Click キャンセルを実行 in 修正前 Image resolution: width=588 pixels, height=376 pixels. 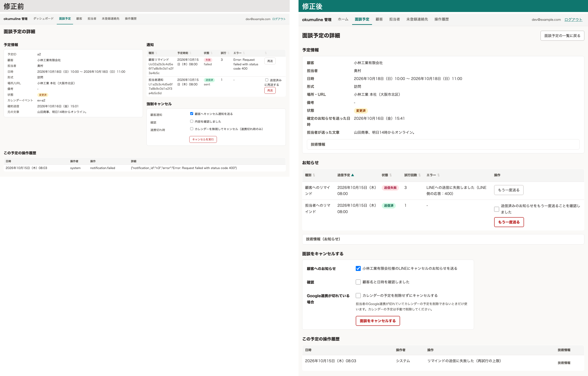(x=203, y=139)
